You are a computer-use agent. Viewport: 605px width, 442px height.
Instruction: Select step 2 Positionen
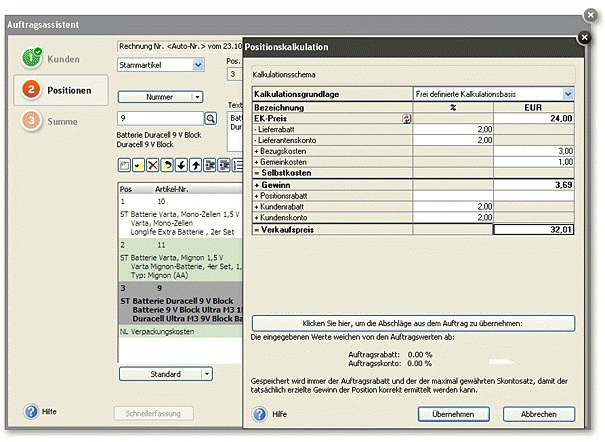click(x=61, y=90)
